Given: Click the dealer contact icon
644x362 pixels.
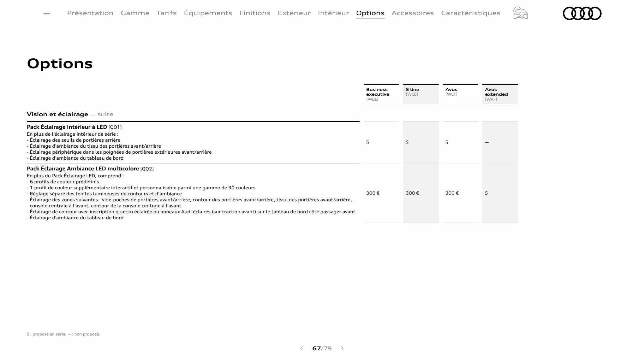Looking at the screenshot, I should tap(520, 13).
